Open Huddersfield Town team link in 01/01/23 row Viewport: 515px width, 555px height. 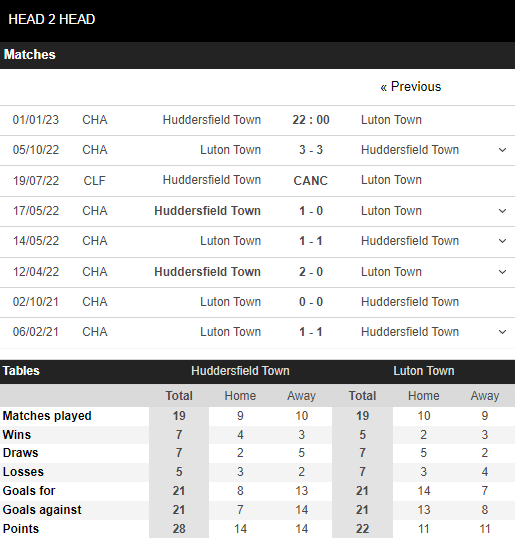coord(212,120)
